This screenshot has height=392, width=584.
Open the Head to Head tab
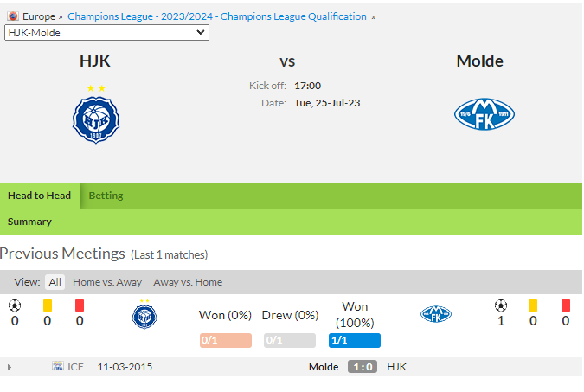coord(40,196)
